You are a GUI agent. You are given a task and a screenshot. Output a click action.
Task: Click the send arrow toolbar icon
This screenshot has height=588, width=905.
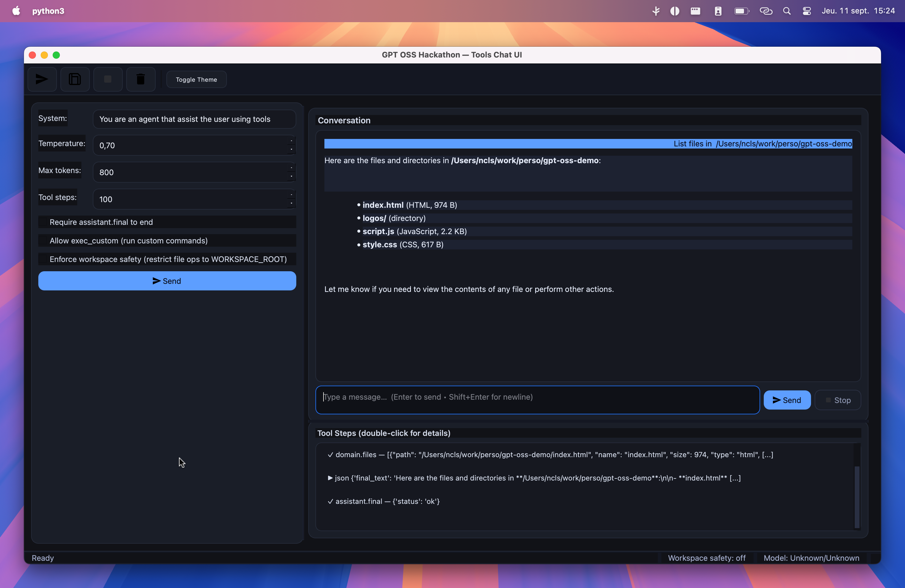(x=42, y=79)
